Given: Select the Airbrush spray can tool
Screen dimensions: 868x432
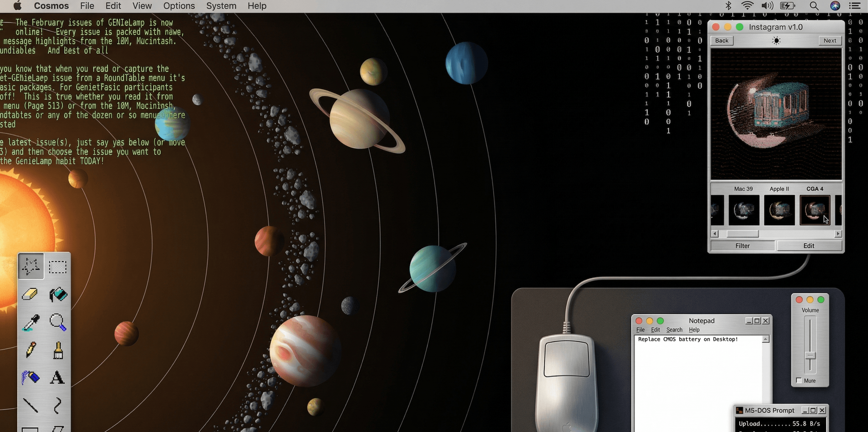Looking at the screenshot, I should tap(30, 377).
